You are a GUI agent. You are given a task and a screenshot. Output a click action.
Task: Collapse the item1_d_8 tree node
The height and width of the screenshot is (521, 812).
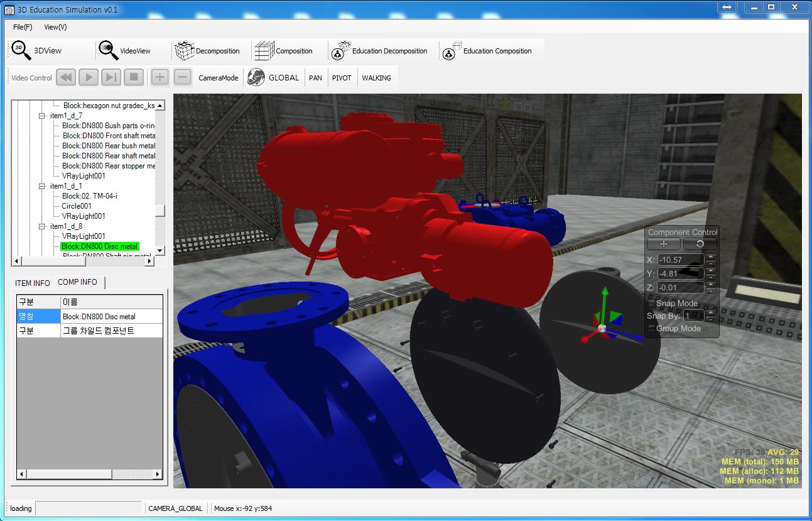pyautogui.click(x=43, y=226)
